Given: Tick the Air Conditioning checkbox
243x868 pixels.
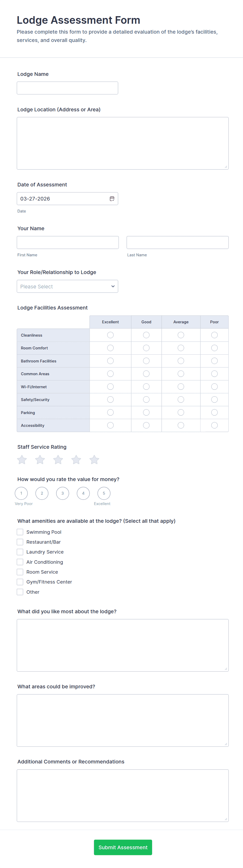Looking at the screenshot, I should [20, 562].
